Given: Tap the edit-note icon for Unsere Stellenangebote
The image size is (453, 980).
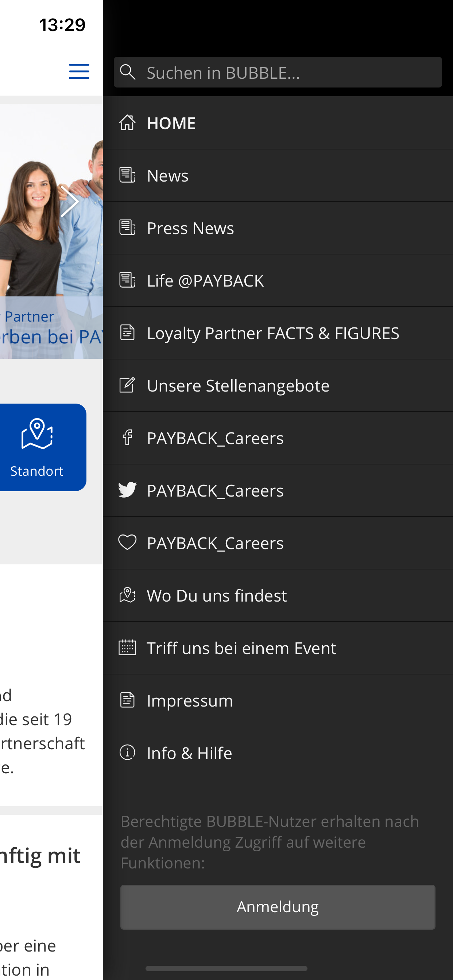Looking at the screenshot, I should point(127,385).
